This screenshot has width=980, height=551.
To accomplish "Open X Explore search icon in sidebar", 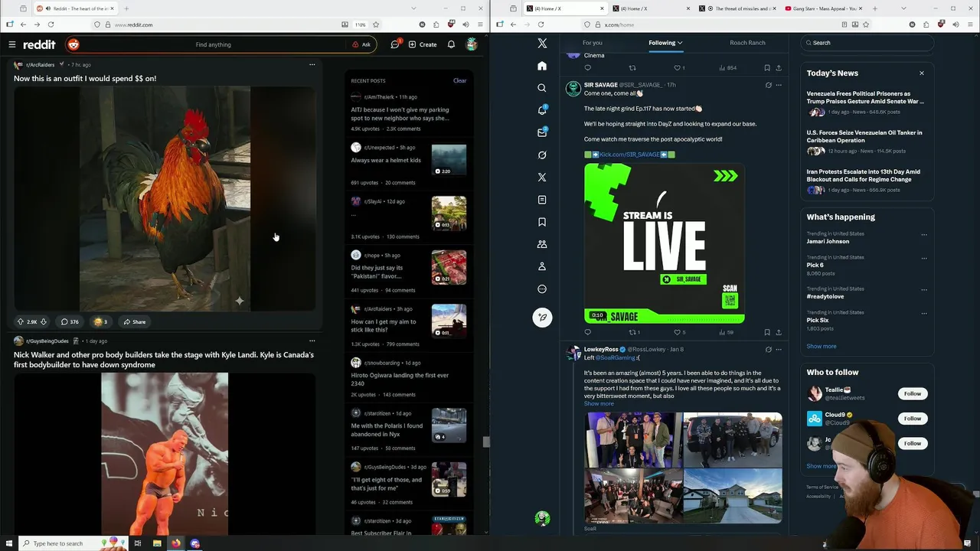I will (542, 88).
